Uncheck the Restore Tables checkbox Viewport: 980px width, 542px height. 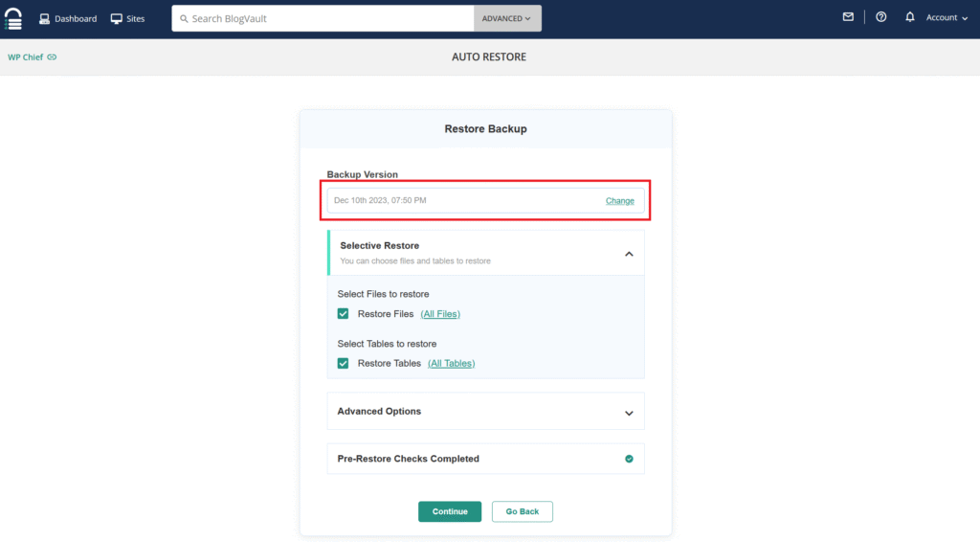coord(344,363)
